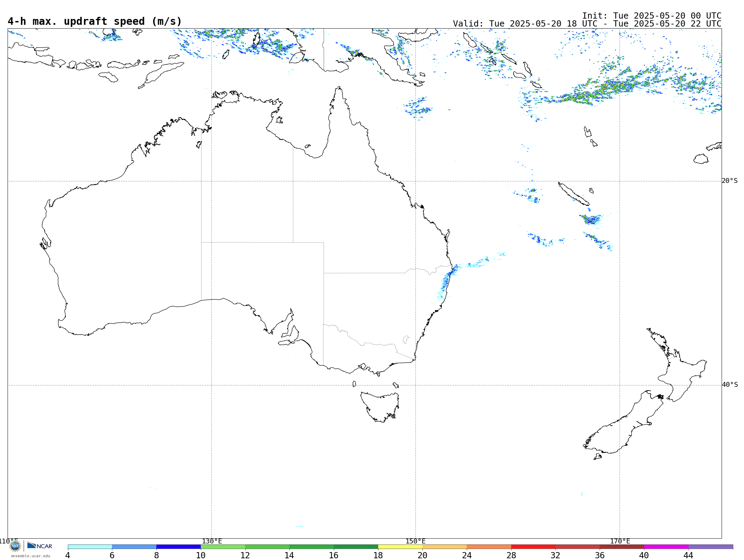Click the '20°S' latitude label
This screenshot has width=744, height=560.
[x=730, y=181]
